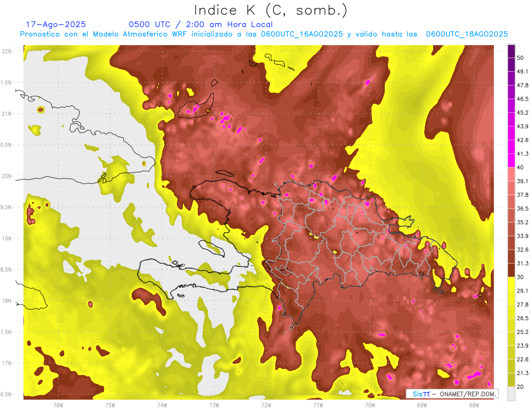This screenshot has height=411, width=532.
Task: Click the time label "0500 UTC / 2:00 am Hora Local"
Action: (x=200, y=24)
